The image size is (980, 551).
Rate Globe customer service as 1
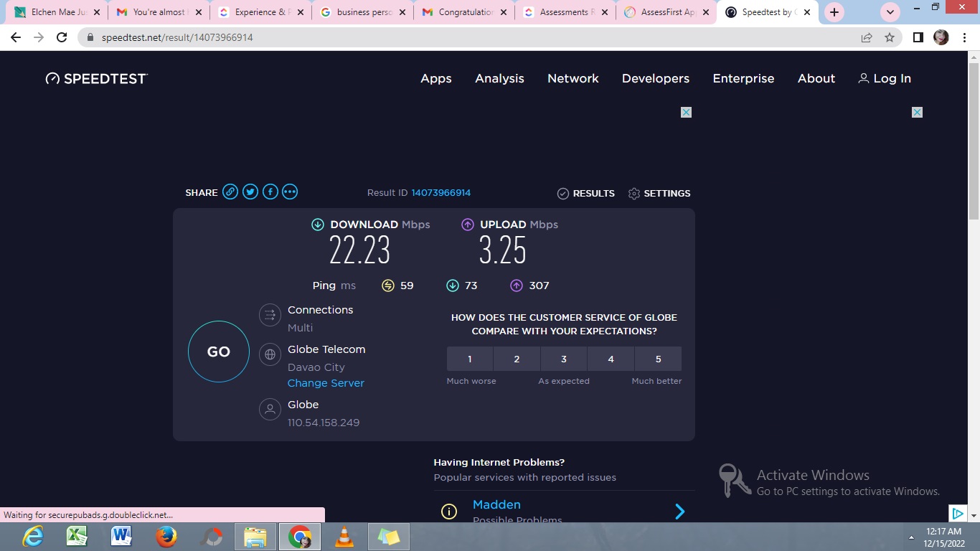coord(470,359)
